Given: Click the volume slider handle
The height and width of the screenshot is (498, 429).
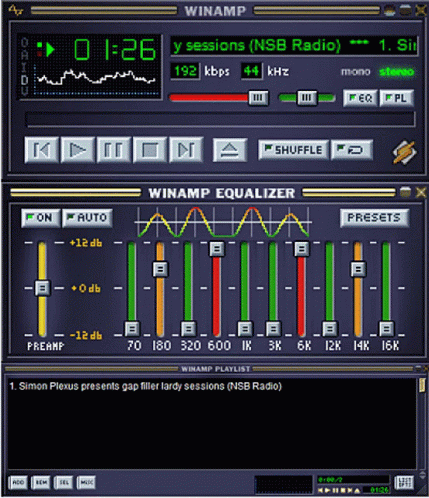Looking at the screenshot, I should 258,98.
